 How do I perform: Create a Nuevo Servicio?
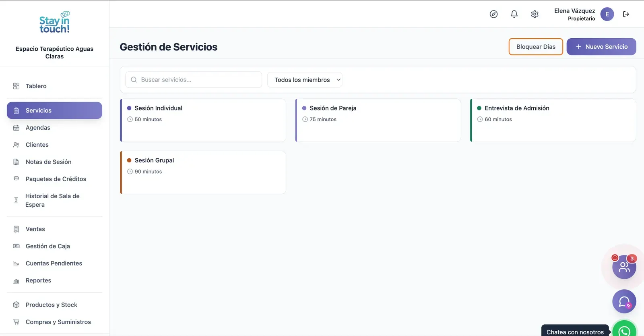coord(601,47)
